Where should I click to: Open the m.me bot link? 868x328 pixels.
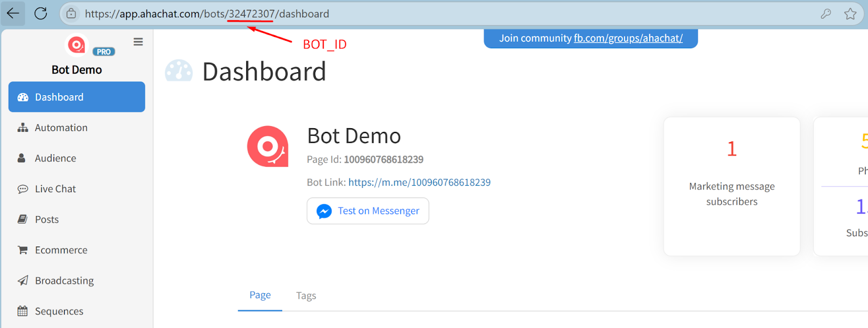[419, 182]
